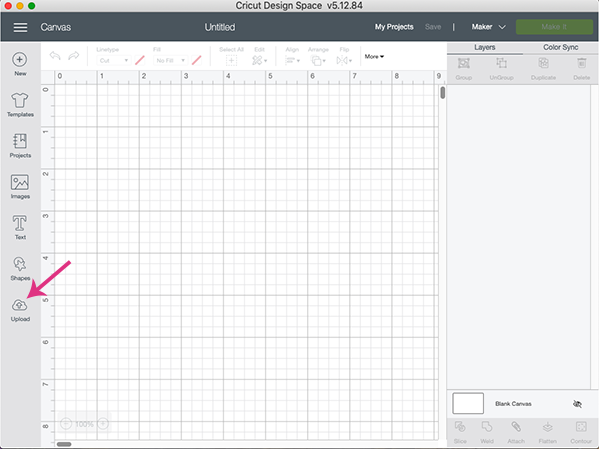Click the Flatten tool

[547, 432]
